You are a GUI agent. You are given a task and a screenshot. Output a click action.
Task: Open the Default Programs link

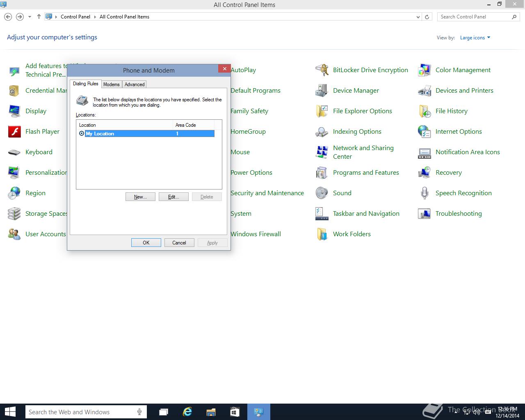click(x=256, y=91)
